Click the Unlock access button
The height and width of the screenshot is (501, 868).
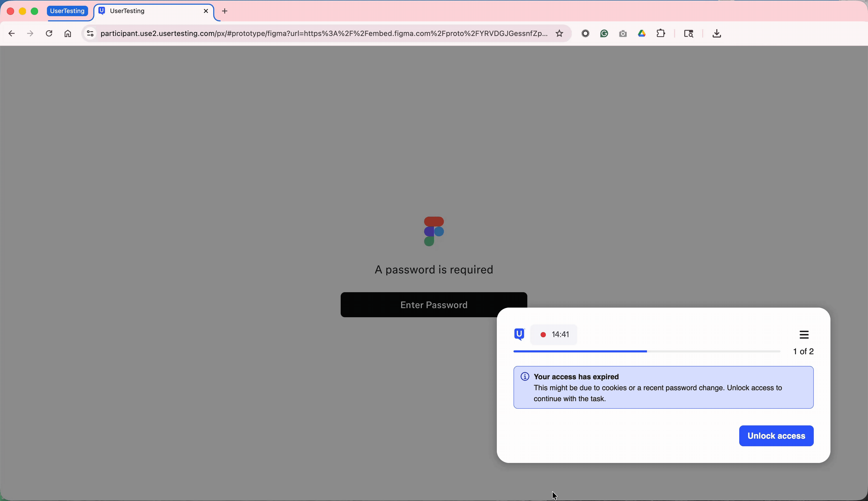click(776, 436)
